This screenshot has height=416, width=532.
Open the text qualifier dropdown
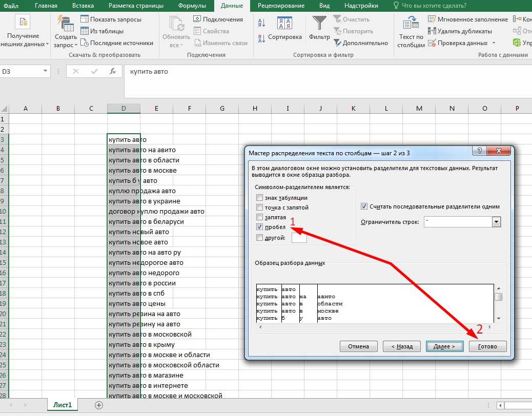pyautogui.click(x=496, y=222)
